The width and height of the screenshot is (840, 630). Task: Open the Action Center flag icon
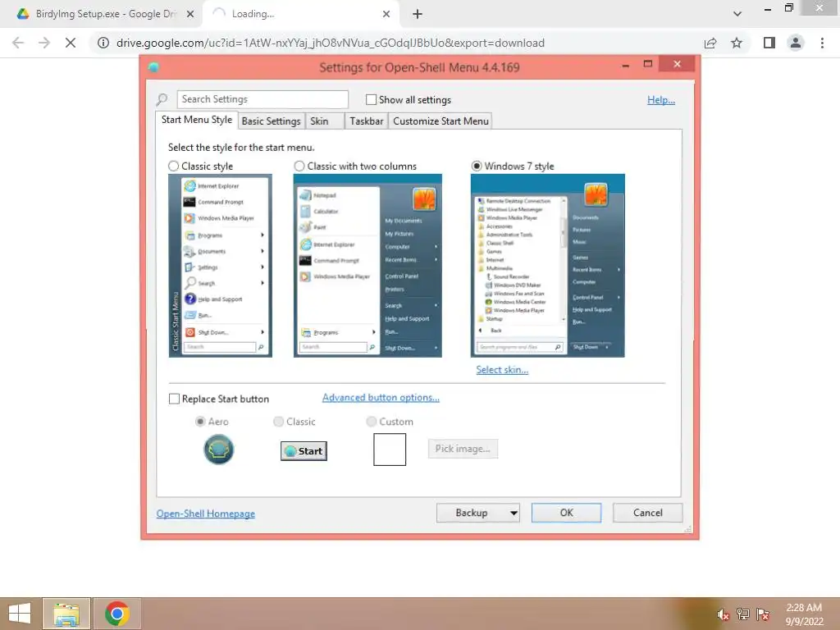763,614
